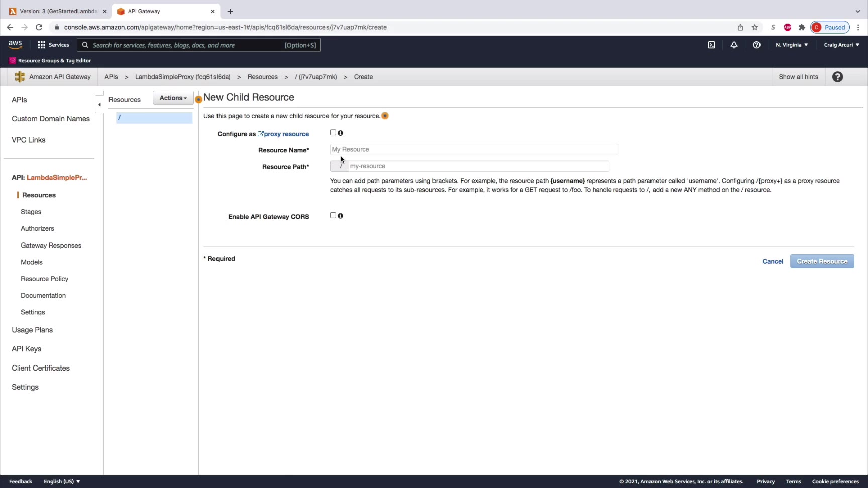The width and height of the screenshot is (868, 488).
Task: Open the Actions dropdown
Action: click(x=173, y=98)
